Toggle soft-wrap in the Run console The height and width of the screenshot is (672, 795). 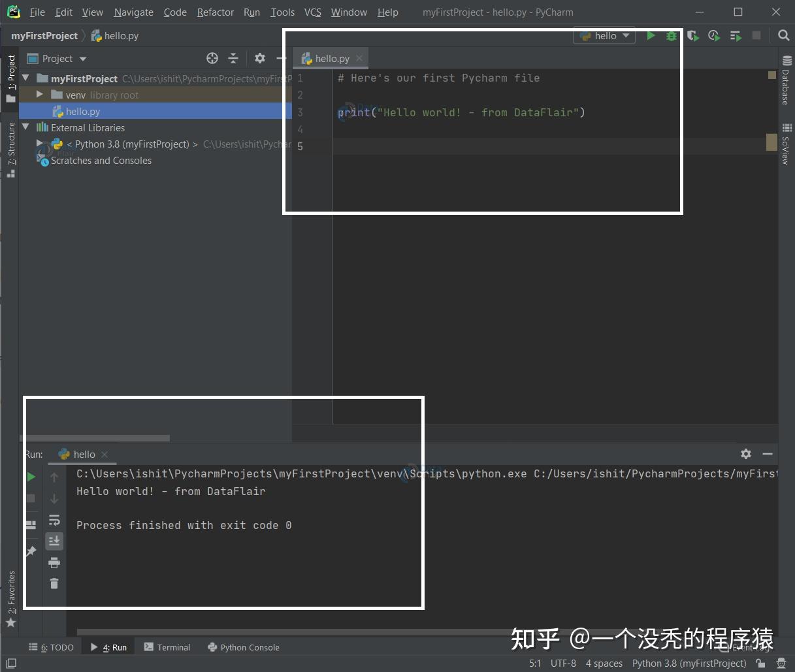tap(54, 520)
